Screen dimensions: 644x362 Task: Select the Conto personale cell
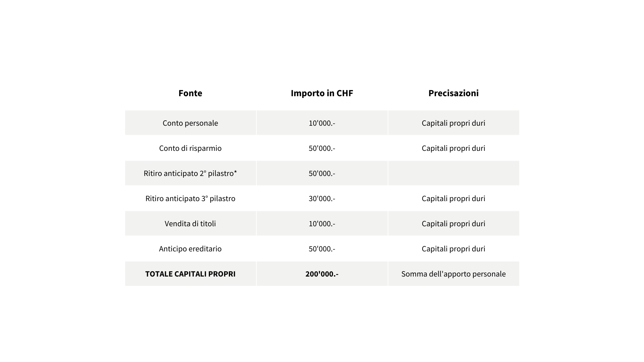(x=190, y=123)
